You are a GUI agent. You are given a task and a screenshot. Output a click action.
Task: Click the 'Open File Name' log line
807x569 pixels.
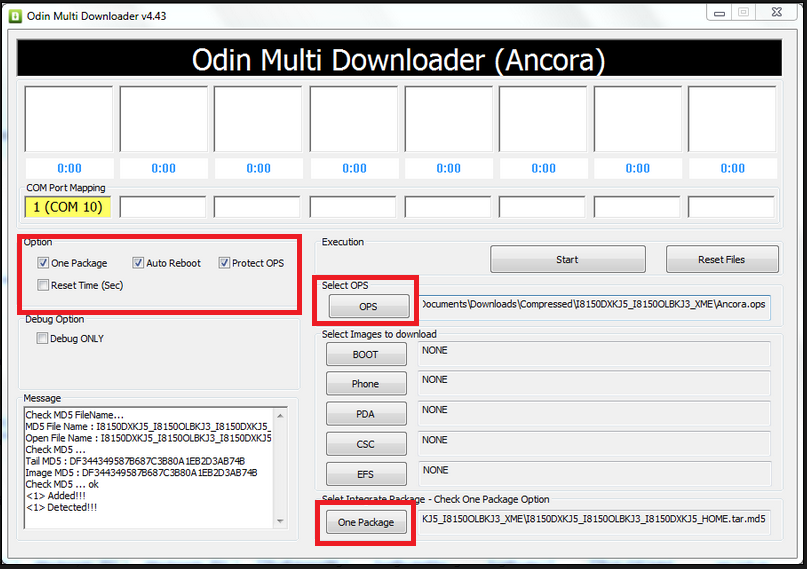(x=148, y=438)
